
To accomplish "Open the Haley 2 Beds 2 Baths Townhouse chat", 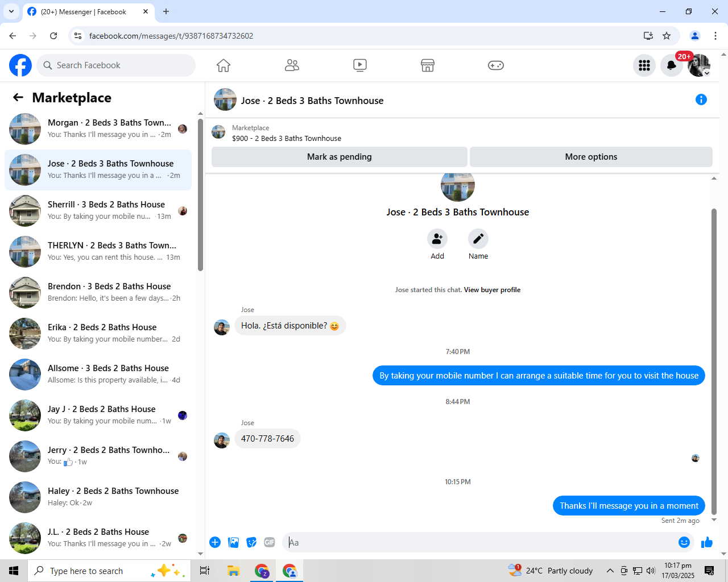I will (x=98, y=497).
